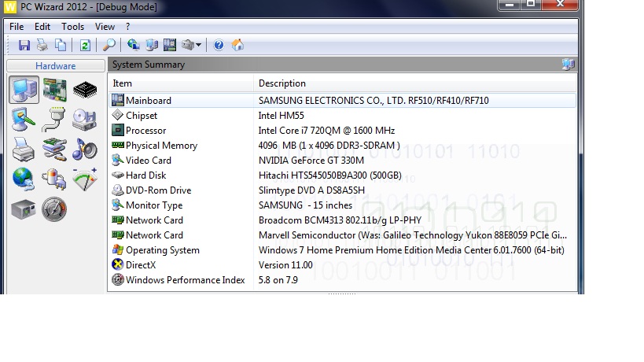
Task: Select the IO Ports cable icon
Action: [53, 119]
